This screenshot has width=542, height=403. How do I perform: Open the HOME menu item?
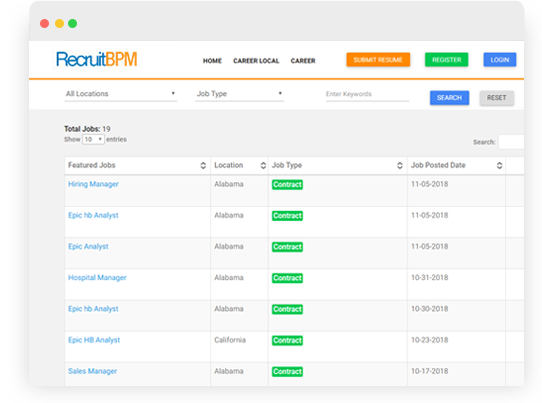212,61
